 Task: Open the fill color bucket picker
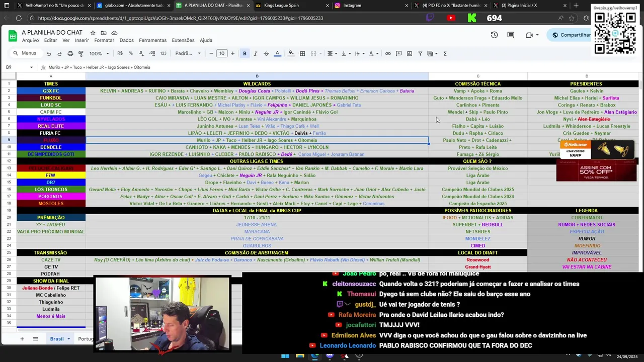click(x=291, y=53)
